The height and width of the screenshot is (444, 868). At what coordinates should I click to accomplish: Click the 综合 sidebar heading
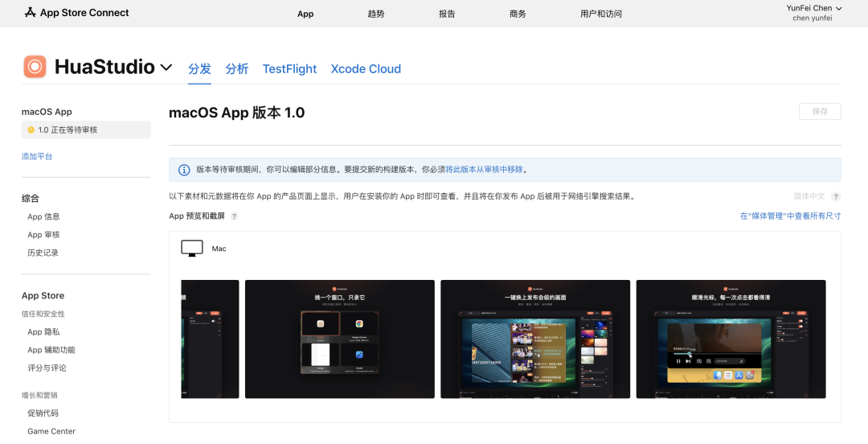[31, 199]
